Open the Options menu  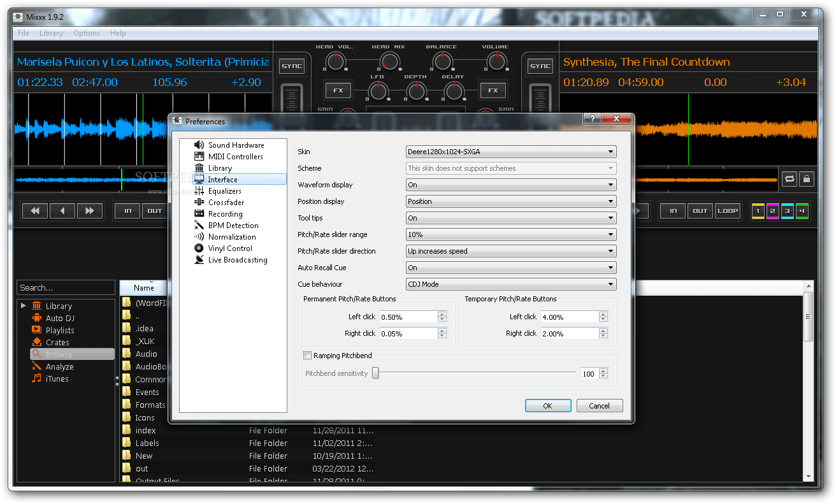click(x=87, y=33)
